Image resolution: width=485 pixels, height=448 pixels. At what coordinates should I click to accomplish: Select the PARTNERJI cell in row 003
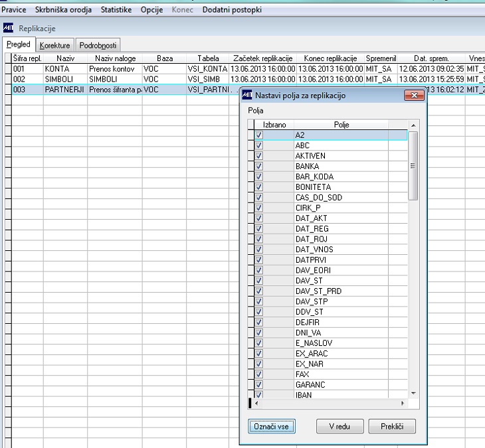[x=65, y=90]
